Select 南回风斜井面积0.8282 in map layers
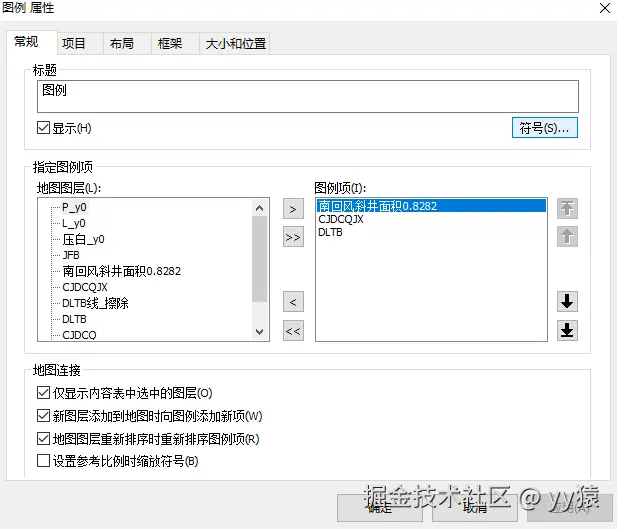Viewport: 617px width, 529px height. [x=121, y=271]
